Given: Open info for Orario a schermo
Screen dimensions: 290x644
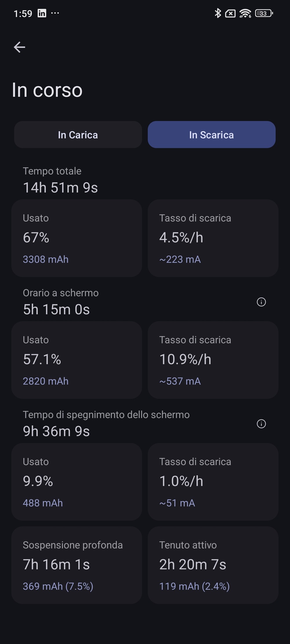Looking at the screenshot, I should coord(261,302).
